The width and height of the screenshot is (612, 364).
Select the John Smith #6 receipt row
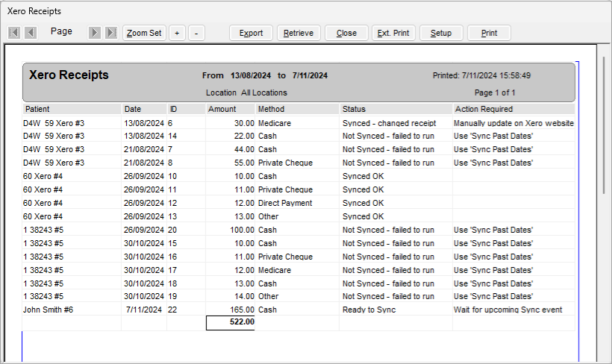pos(299,310)
